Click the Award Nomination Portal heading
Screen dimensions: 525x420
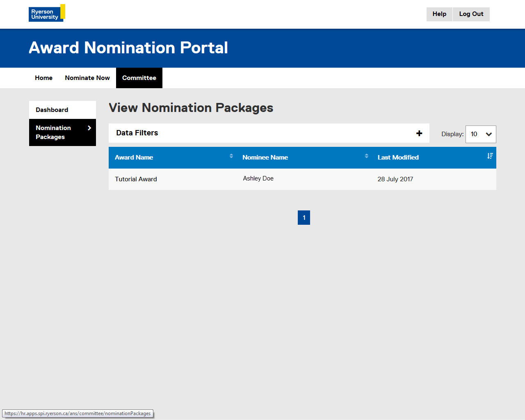point(128,48)
